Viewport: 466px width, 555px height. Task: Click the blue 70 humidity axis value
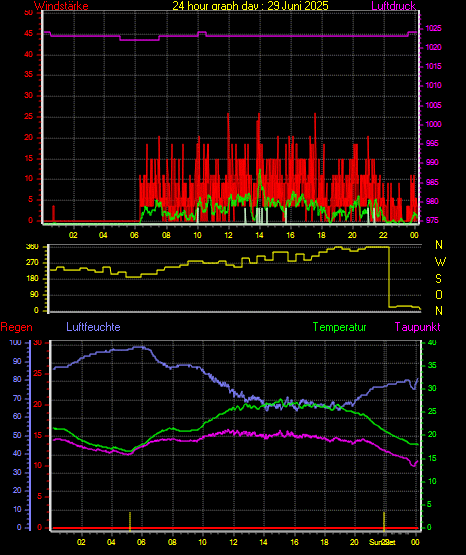(x=17, y=399)
